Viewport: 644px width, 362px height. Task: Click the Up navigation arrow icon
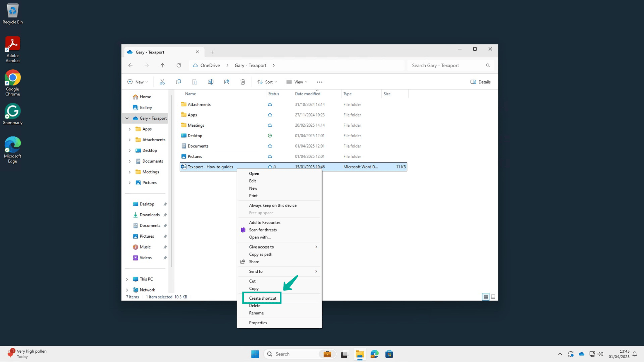point(162,65)
